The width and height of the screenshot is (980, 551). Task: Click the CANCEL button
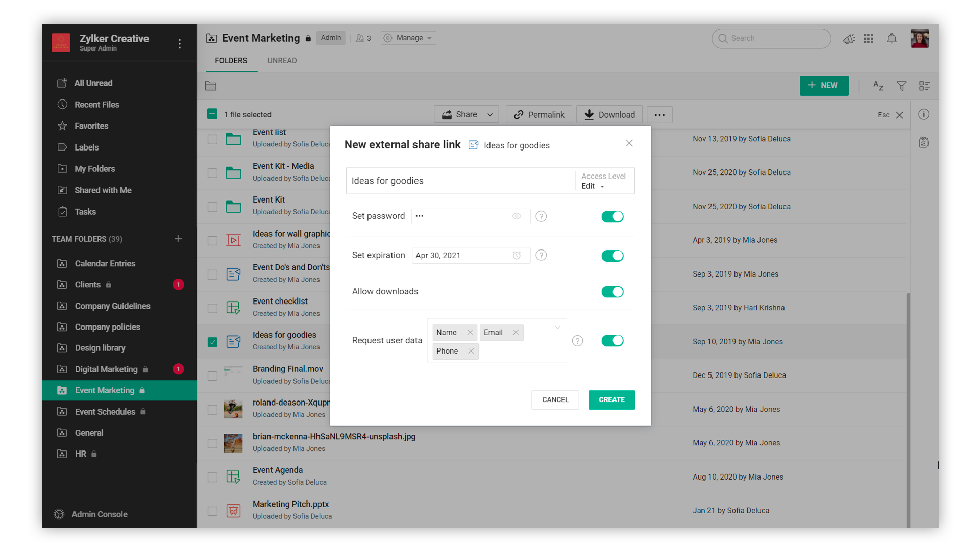[555, 400]
